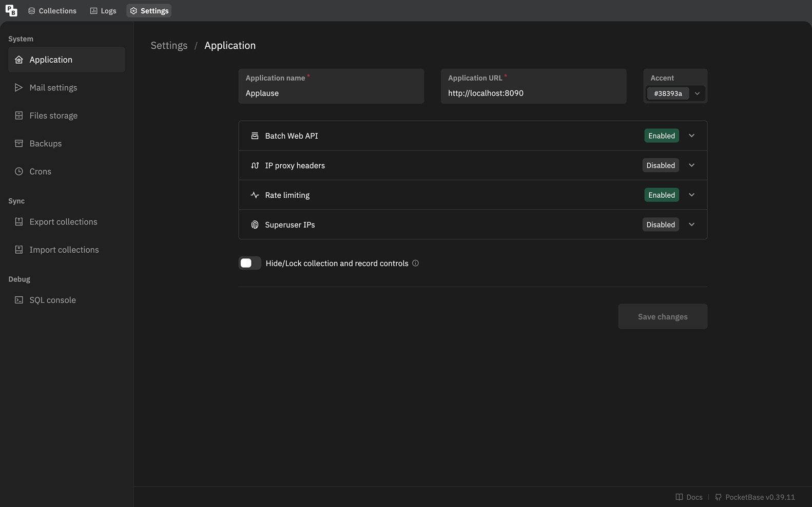This screenshot has height=507, width=812.
Task: Expand the Superuser IPs chevron
Action: pyautogui.click(x=692, y=224)
